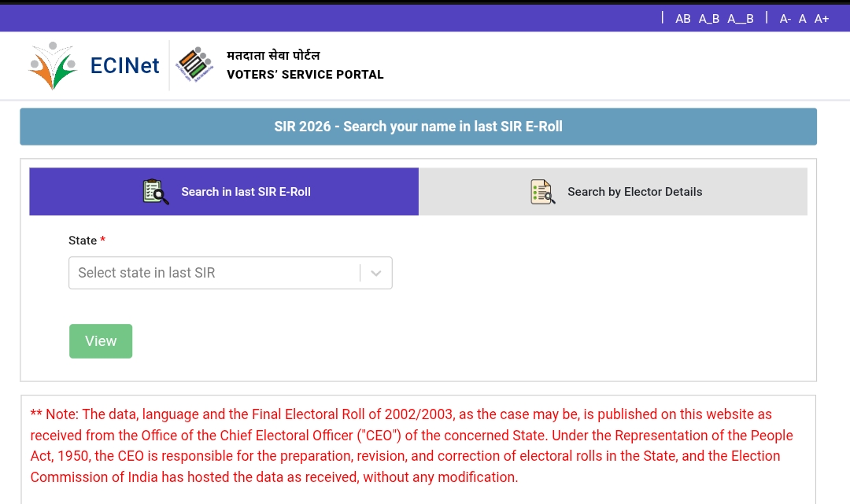Screen dimensions: 850x504
Task: Click the Voters' Service Portal title
Action: click(305, 75)
